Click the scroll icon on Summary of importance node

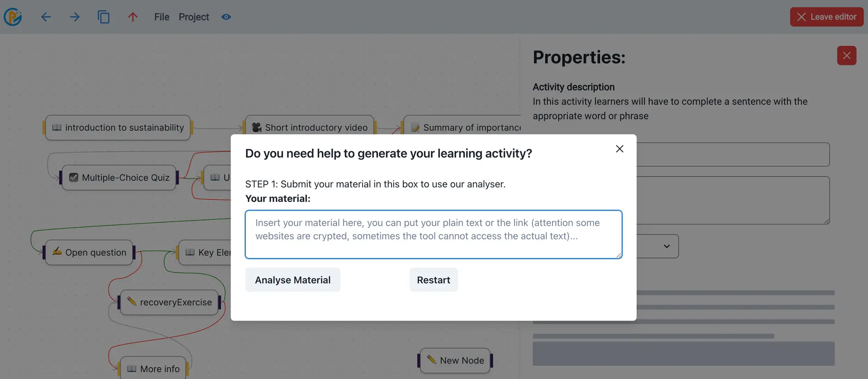pyautogui.click(x=415, y=127)
